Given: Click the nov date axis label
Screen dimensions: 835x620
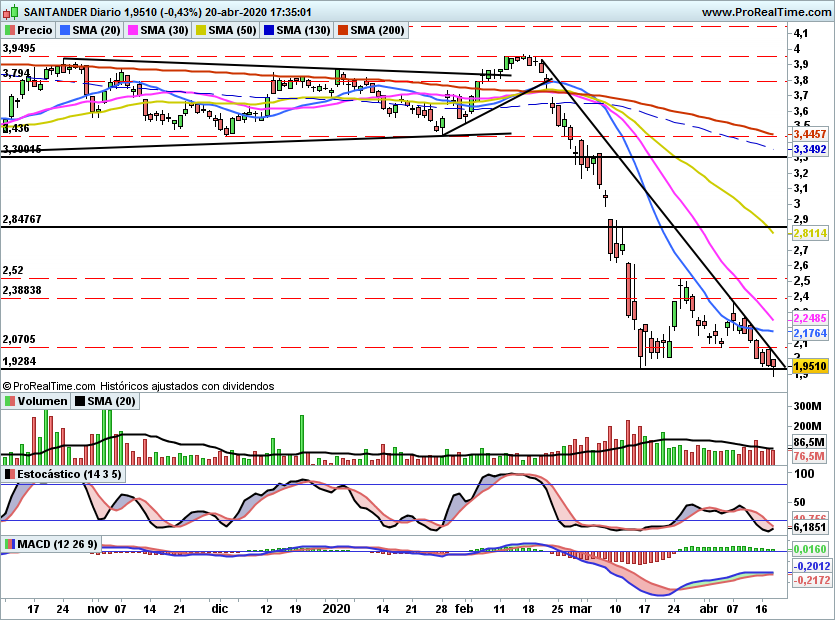Looking at the screenshot, I should [x=97, y=609].
